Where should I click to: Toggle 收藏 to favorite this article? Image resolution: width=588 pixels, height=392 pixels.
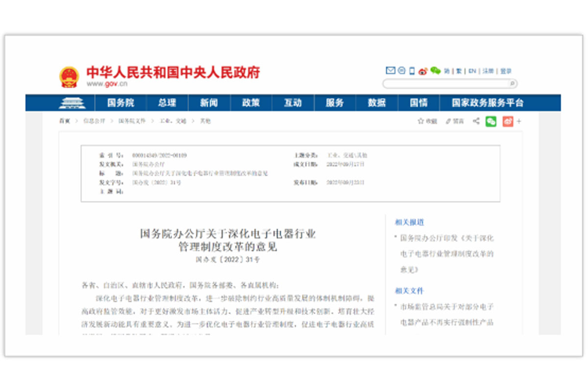click(x=427, y=121)
